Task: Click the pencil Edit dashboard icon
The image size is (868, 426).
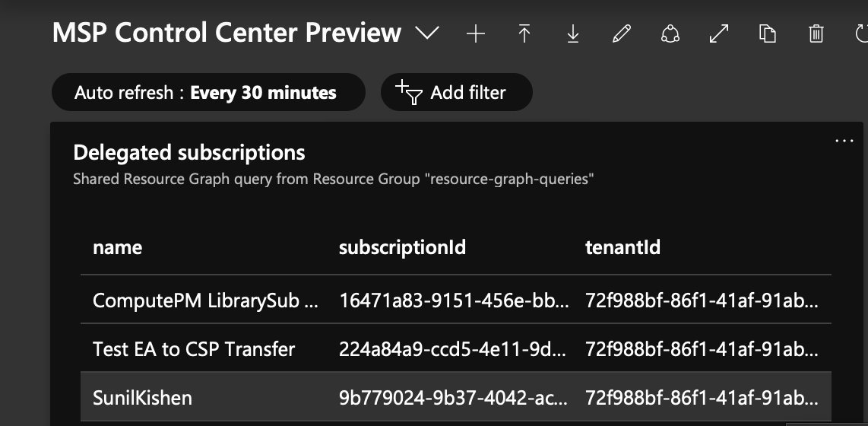Action: point(622,33)
